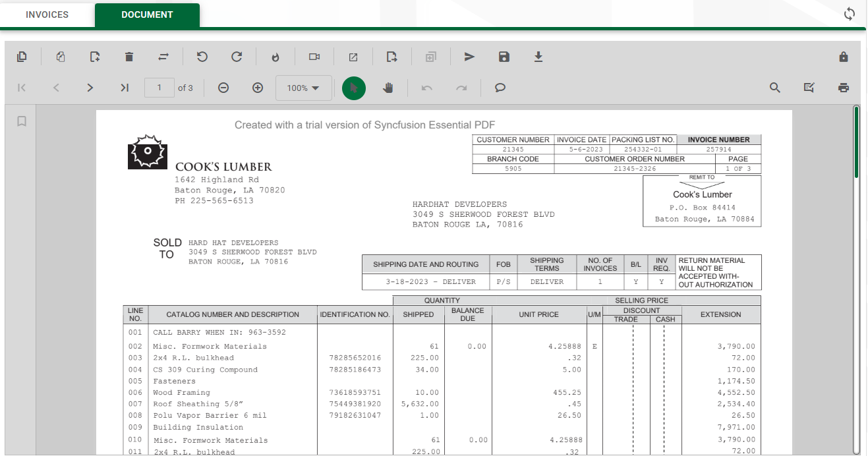Rotate the page clockwise
Image resolution: width=868 pixels, height=456 pixels.
tap(237, 57)
